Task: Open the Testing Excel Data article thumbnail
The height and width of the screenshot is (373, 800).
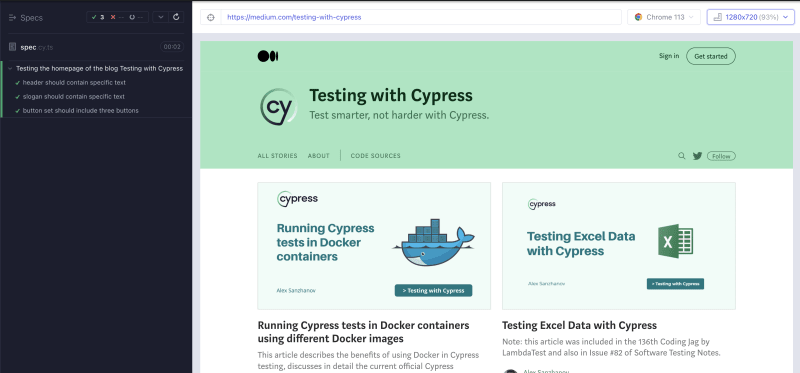Action: point(619,246)
